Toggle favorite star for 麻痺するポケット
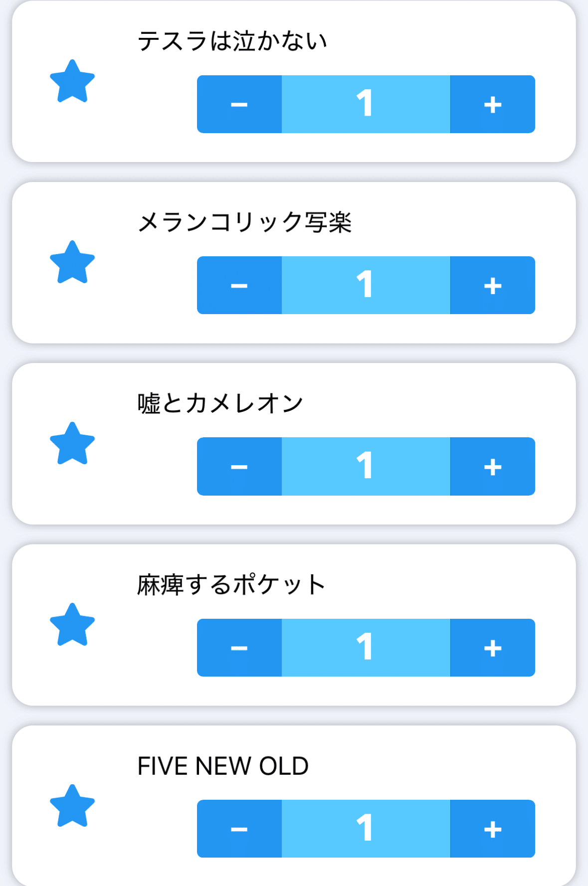Image resolution: width=588 pixels, height=886 pixels. (72, 625)
